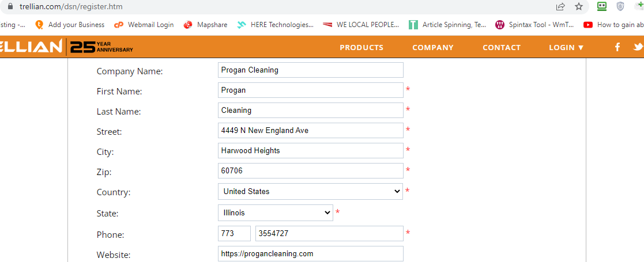Image resolution: width=644 pixels, height=262 pixels.
Task: Open Trellian's Facebook page icon
Action: tap(617, 47)
